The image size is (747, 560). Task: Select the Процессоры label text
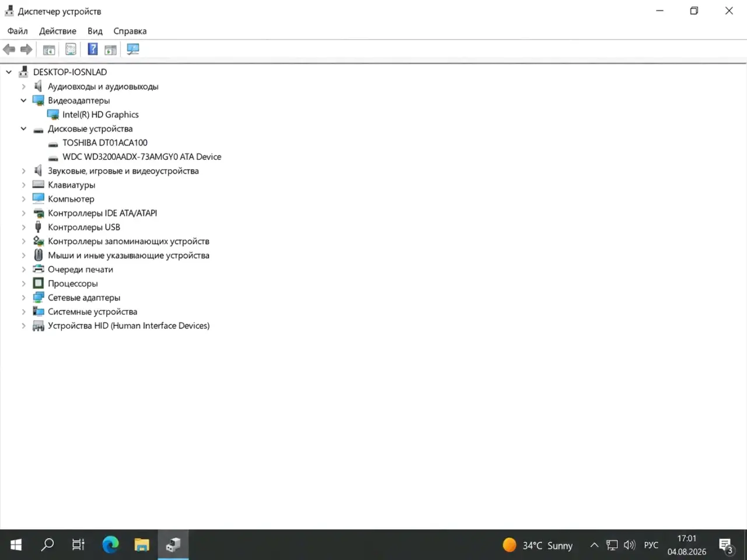click(73, 283)
